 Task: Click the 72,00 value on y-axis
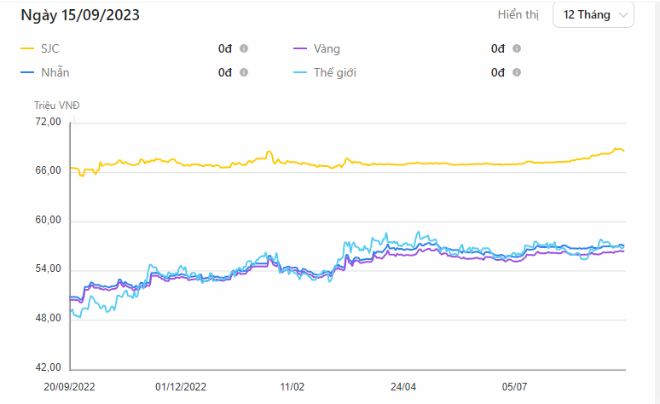pyautogui.click(x=48, y=122)
